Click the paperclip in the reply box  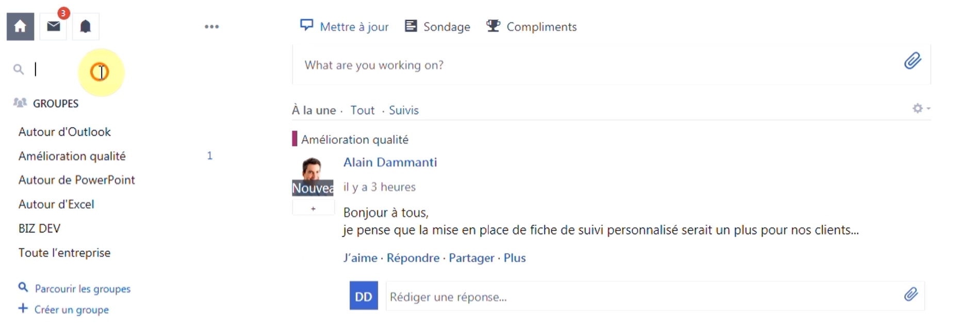tap(911, 294)
